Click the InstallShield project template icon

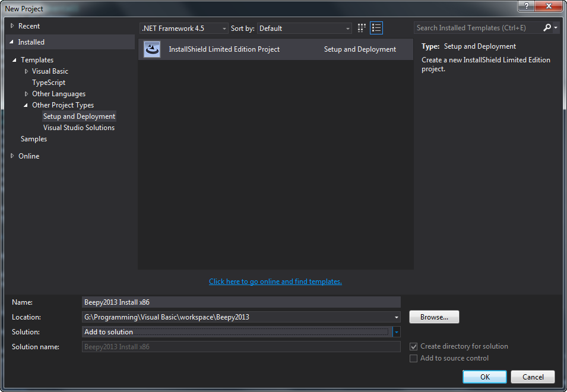click(152, 49)
